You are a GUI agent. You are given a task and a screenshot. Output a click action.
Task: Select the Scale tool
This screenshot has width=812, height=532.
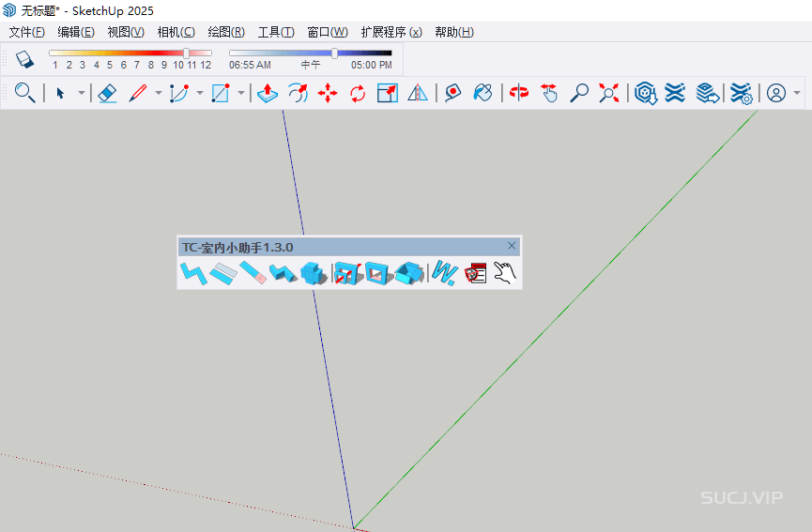pos(388,93)
